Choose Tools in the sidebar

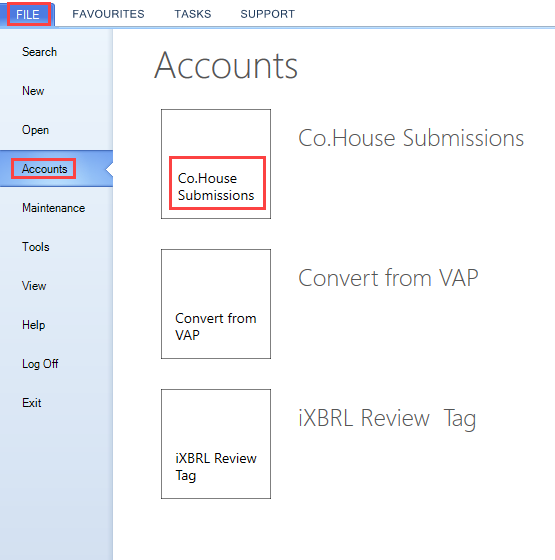pos(36,247)
